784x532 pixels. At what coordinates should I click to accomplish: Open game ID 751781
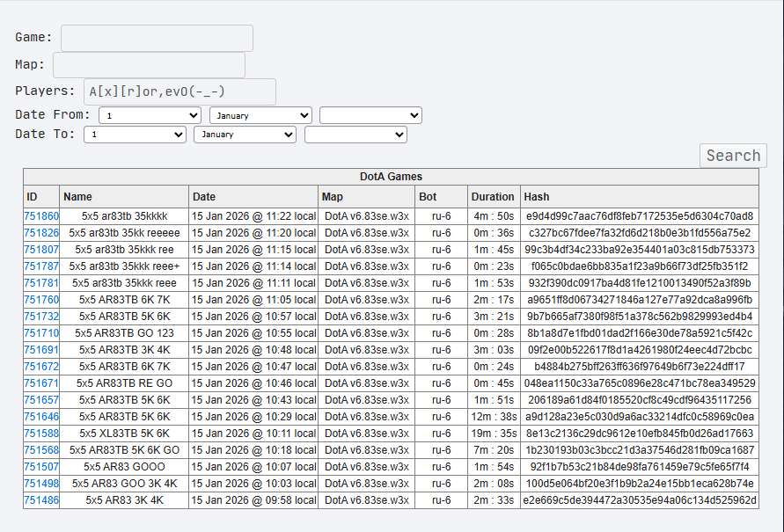(x=41, y=283)
